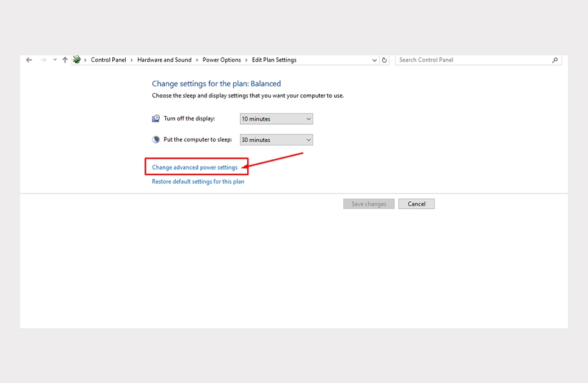Go back with the left arrow
Screen dimensions: 588x383
(x=29, y=60)
